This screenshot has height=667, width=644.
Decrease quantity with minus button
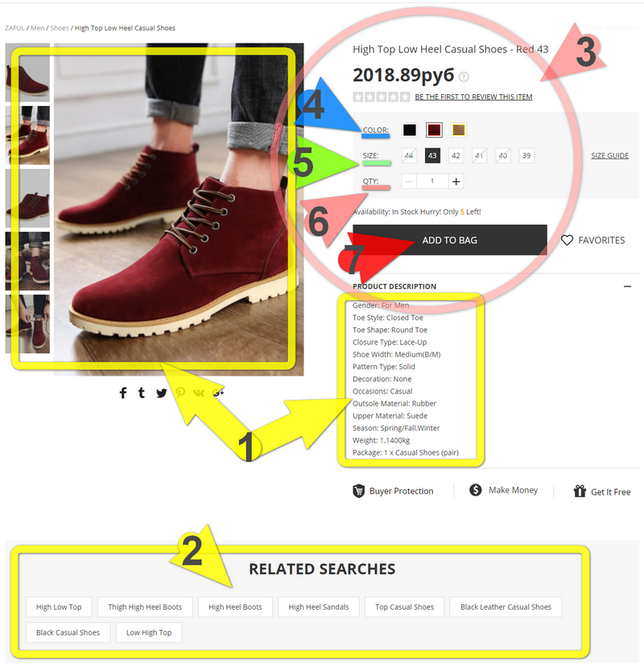coord(409,182)
